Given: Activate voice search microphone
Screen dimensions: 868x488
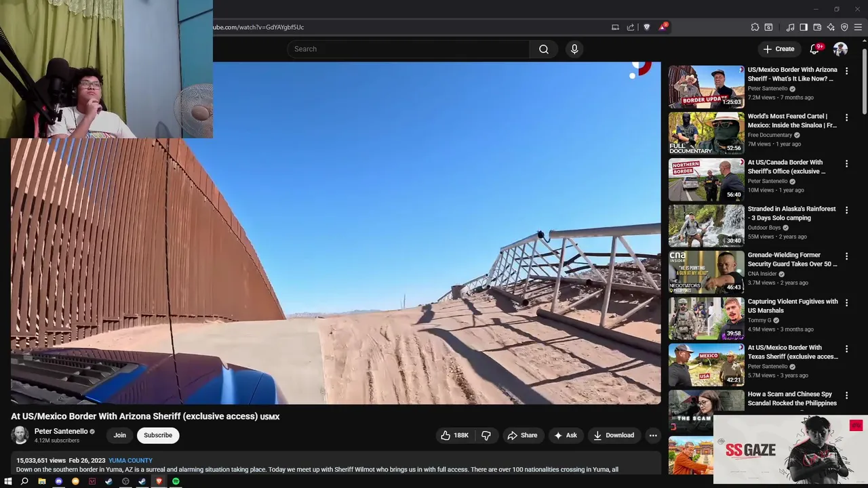Looking at the screenshot, I should coord(574,49).
